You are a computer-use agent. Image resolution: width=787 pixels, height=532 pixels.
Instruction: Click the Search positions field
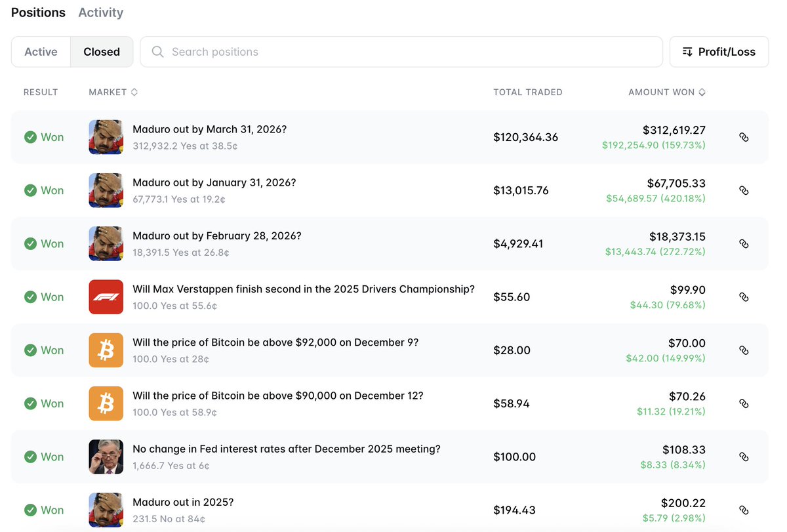[x=401, y=52]
